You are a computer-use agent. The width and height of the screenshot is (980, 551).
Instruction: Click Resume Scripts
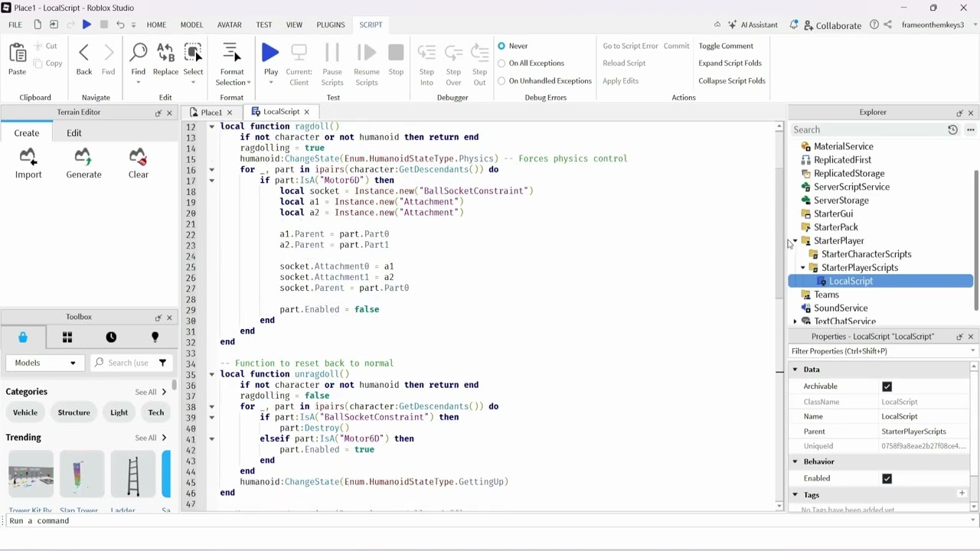[367, 53]
